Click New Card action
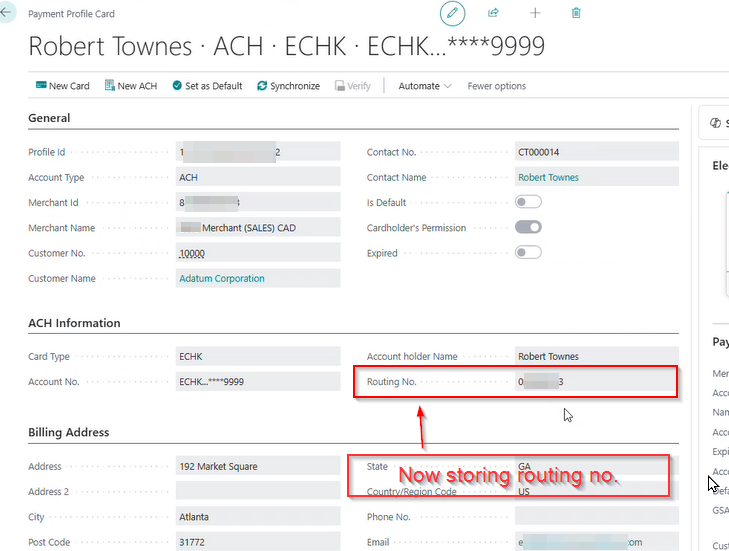Viewport: 729px width, 551px height. click(x=63, y=86)
